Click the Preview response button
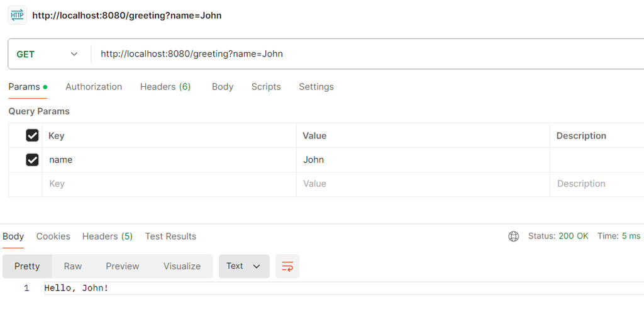 pyautogui.click(x=123, y=266)
